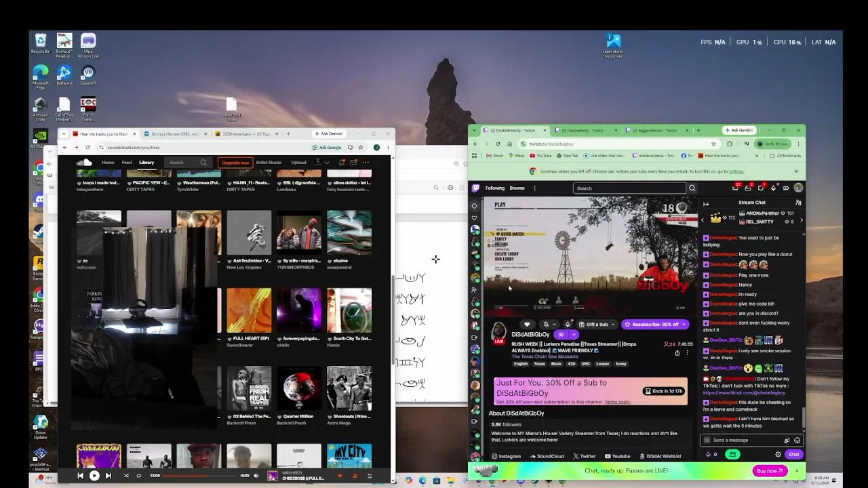The image size is (868, 488).
Task: Share the Twitch stream
Action: coord(677,353)
